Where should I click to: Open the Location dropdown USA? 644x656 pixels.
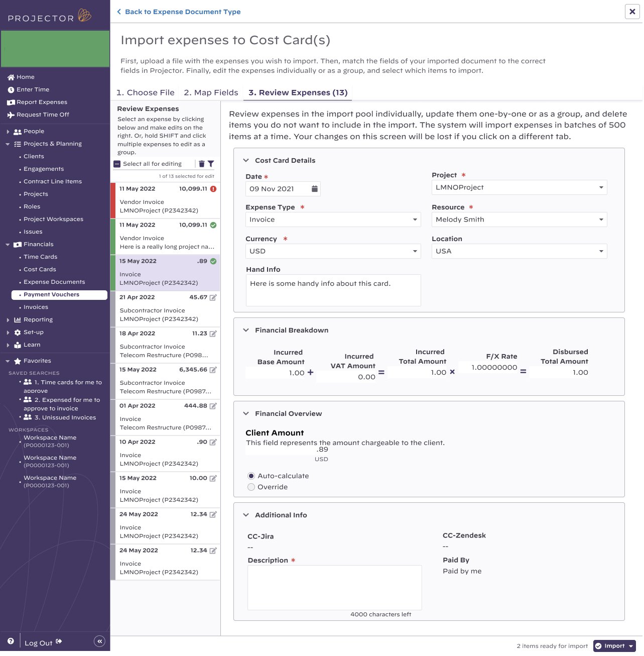(520, 252)
